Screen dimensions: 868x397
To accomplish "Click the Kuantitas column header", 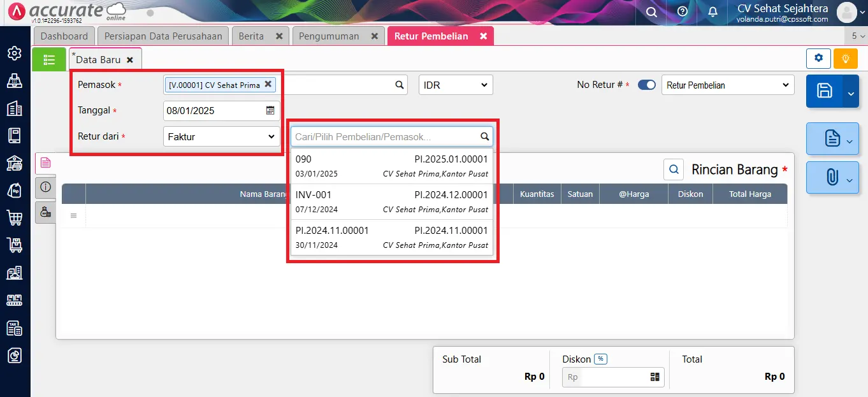I will coord(537,194).
